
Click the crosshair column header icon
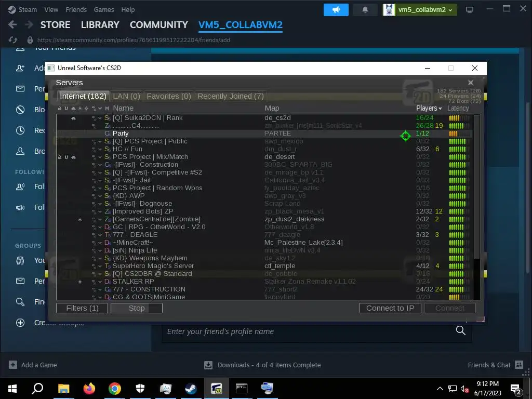[87, 109]
